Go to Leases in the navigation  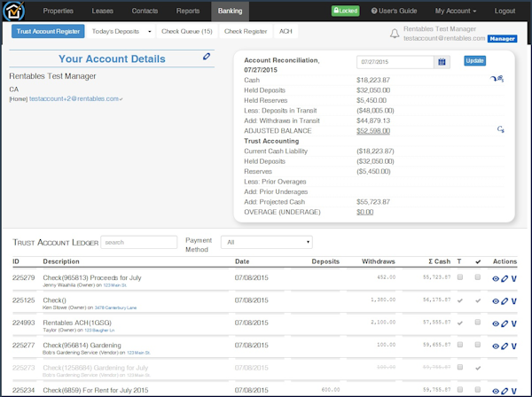point(103,11)
